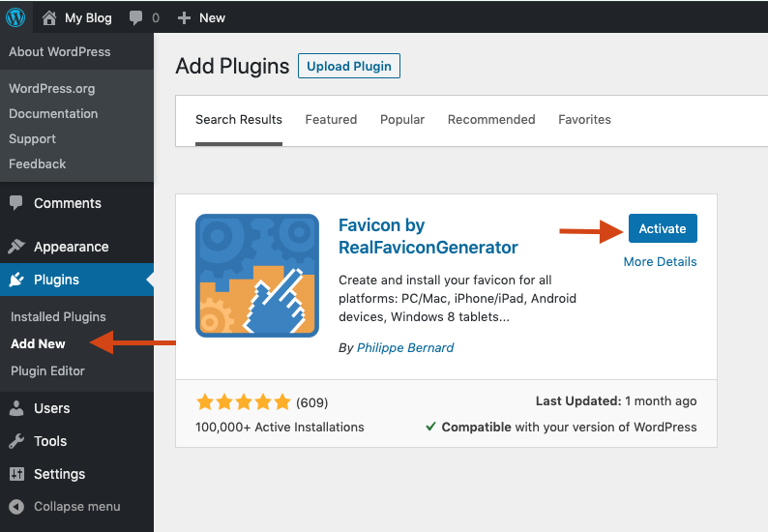Click the plus New icon
The width and height of the screenshot is (768, 532).
coord(185,17)
